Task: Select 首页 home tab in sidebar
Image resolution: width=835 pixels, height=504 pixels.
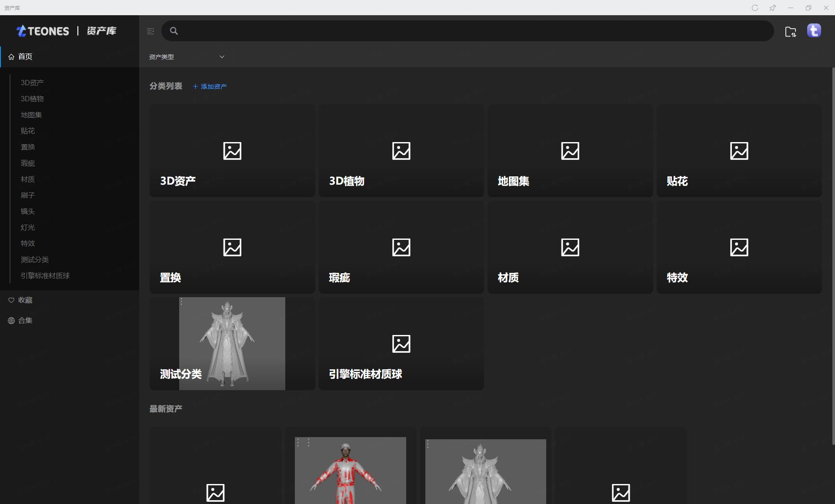Action: (x=25, y=56)
